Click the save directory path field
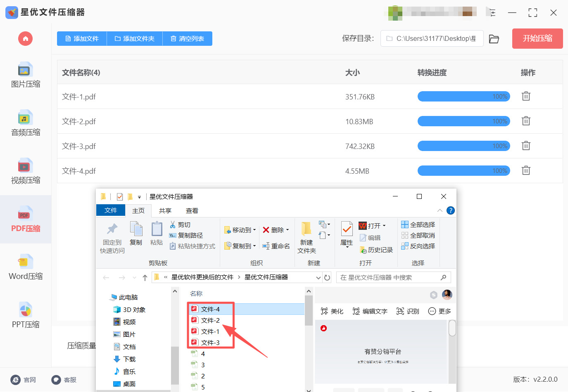This screenshot has width=568, height=392. pos(432,38)
